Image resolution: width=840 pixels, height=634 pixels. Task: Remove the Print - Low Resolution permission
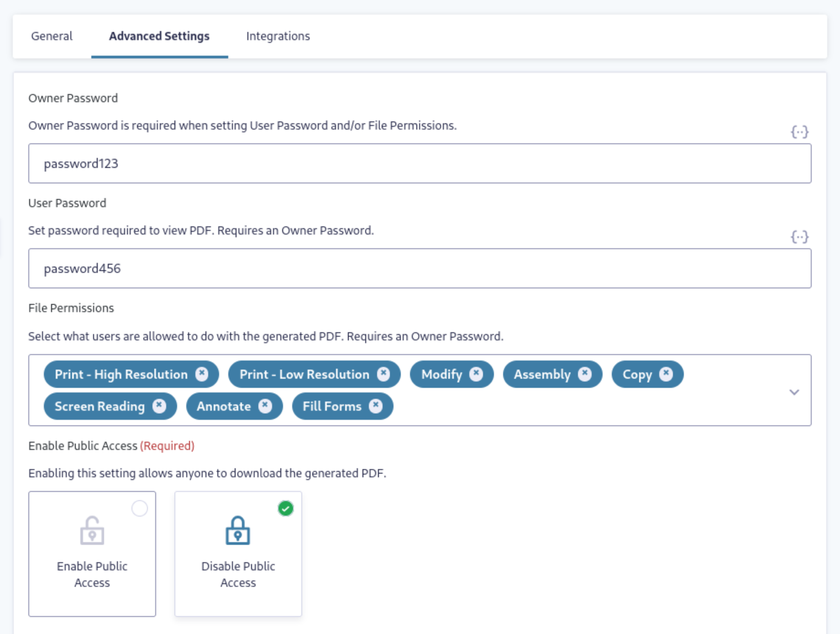click(383, 374)
